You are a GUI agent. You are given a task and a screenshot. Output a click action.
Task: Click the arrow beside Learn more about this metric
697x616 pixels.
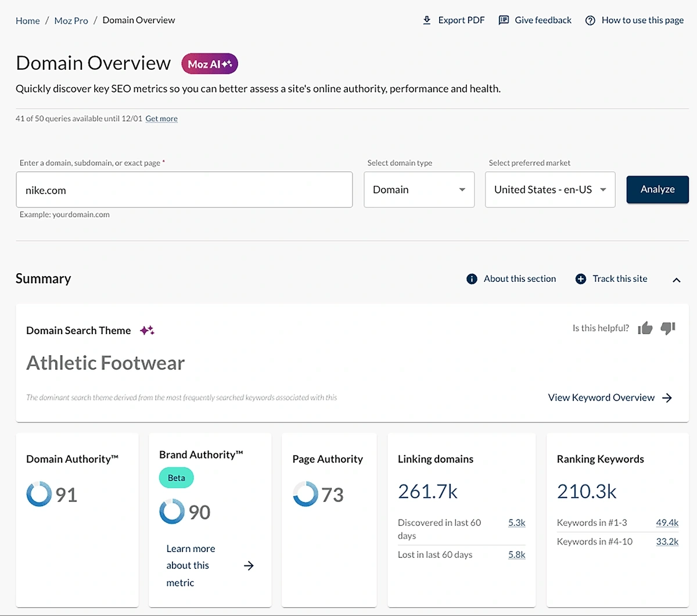click(x=249, y=565)
